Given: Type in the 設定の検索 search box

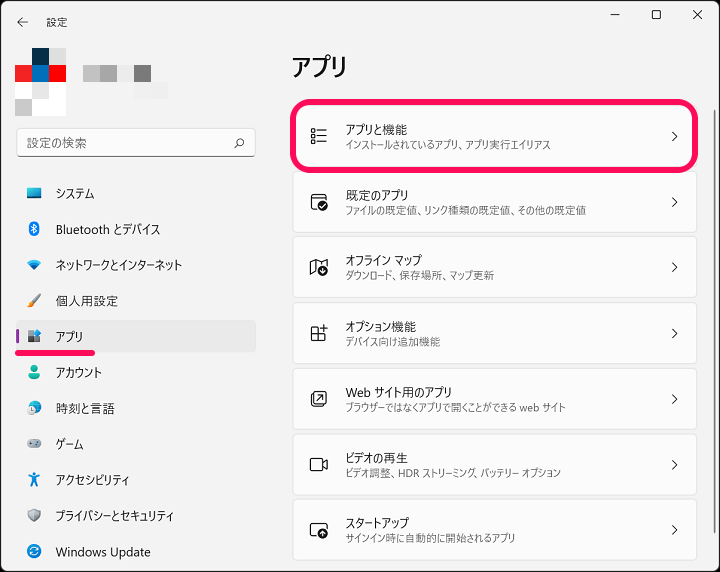Looking at the screenshot, I should point(125,143).
